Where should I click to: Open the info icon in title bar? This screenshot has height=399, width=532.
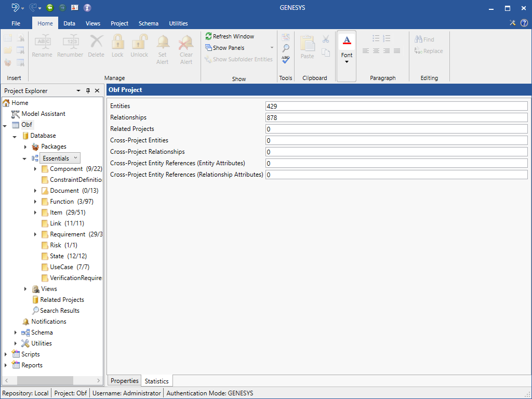87,8
